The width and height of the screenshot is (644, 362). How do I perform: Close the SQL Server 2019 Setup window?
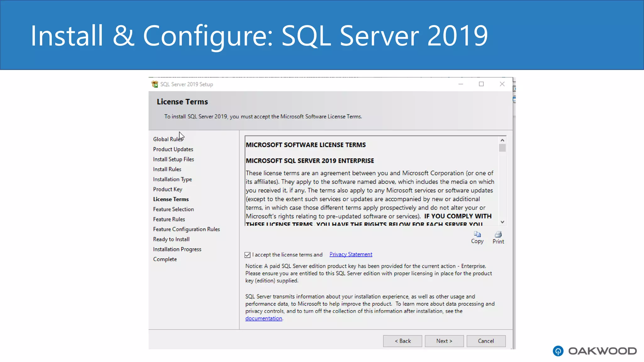coord(502,84)
